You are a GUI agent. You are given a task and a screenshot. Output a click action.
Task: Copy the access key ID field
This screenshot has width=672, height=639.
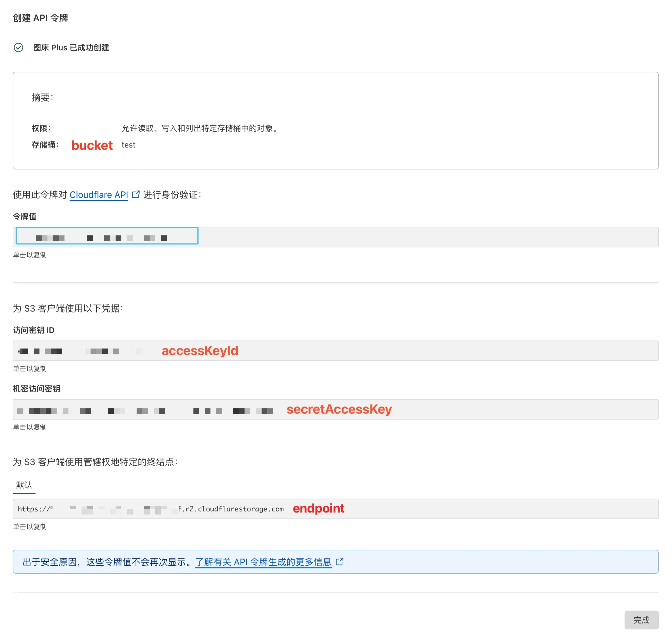85,351
